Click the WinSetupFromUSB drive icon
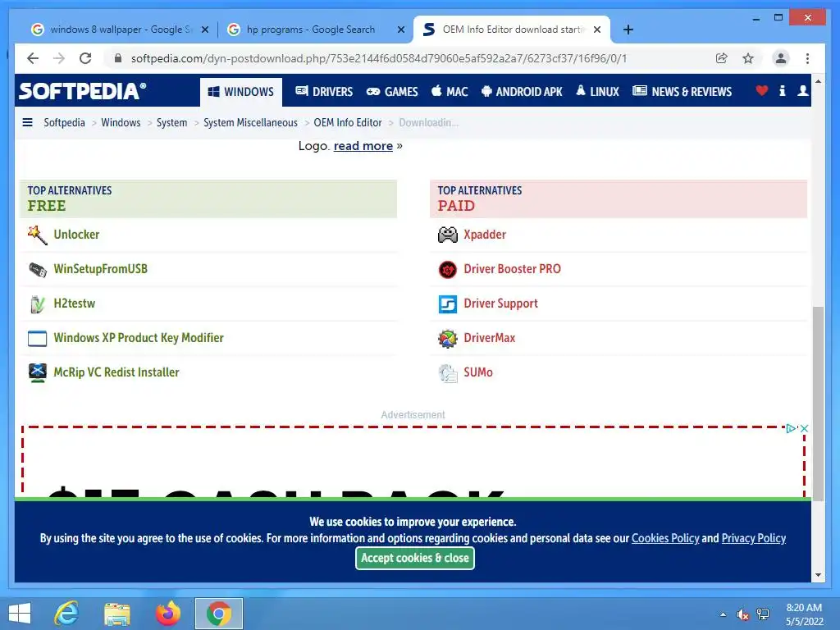 38,269
